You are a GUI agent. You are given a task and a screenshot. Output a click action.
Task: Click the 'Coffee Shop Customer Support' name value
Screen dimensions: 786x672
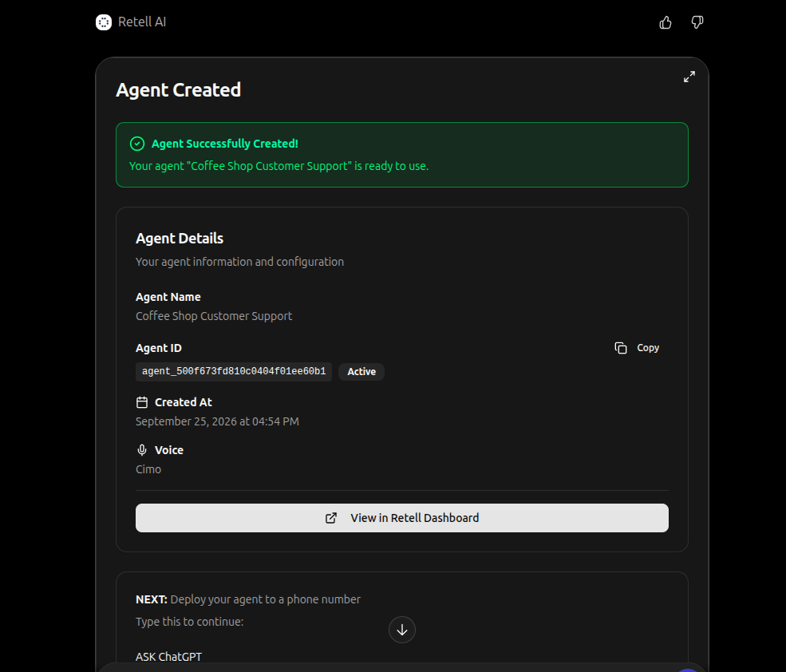point(214,316)
